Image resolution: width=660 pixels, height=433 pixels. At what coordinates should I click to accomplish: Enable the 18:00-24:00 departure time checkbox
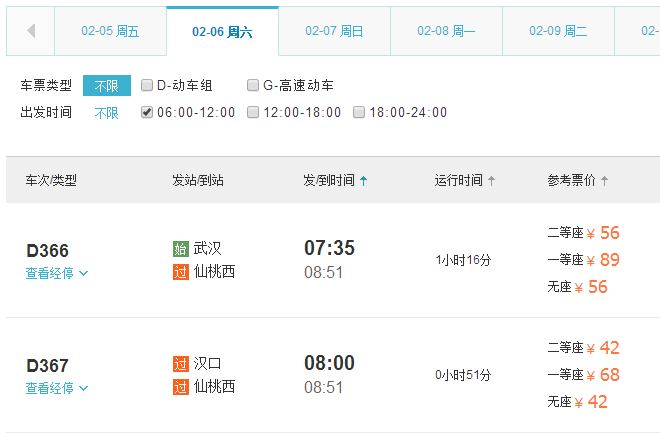pos(359,112)
